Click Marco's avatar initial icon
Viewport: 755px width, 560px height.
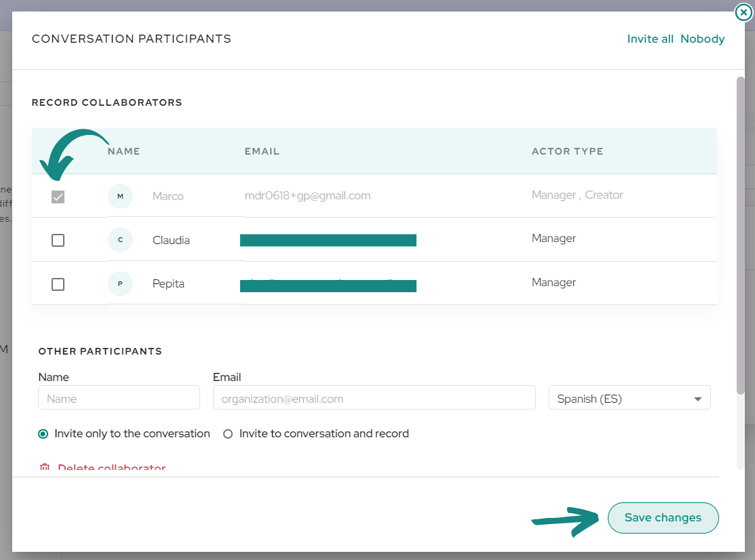(x=120, y=197)
